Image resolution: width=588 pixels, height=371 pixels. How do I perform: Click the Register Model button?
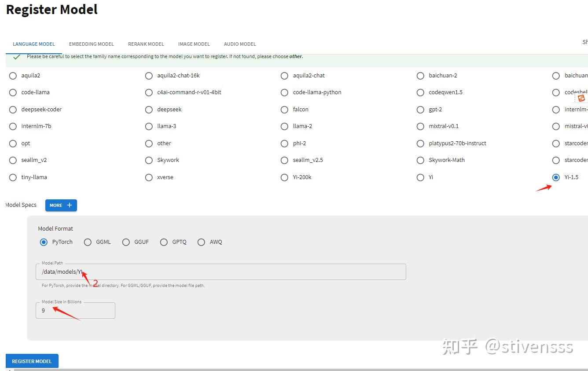pos(32,361)
